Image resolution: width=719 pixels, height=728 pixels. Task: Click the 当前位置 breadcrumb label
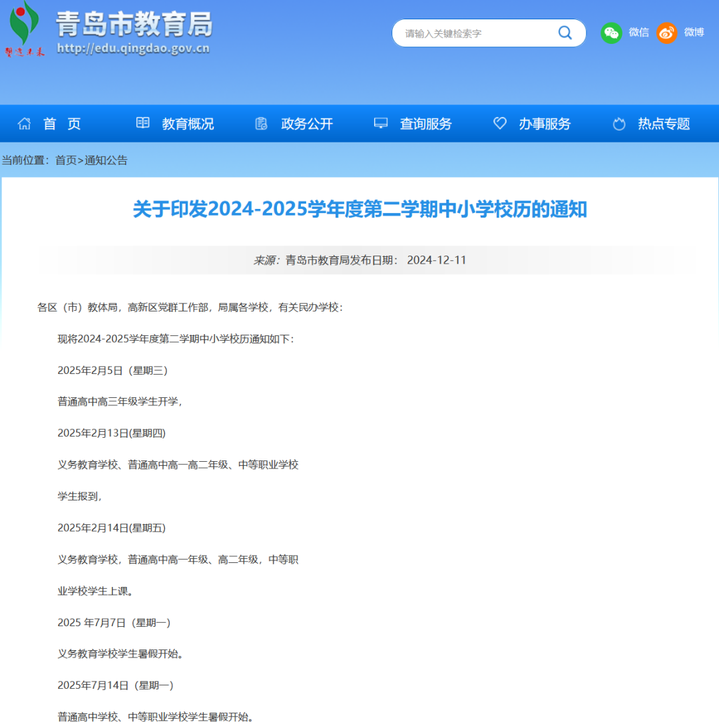click(25, 160)
